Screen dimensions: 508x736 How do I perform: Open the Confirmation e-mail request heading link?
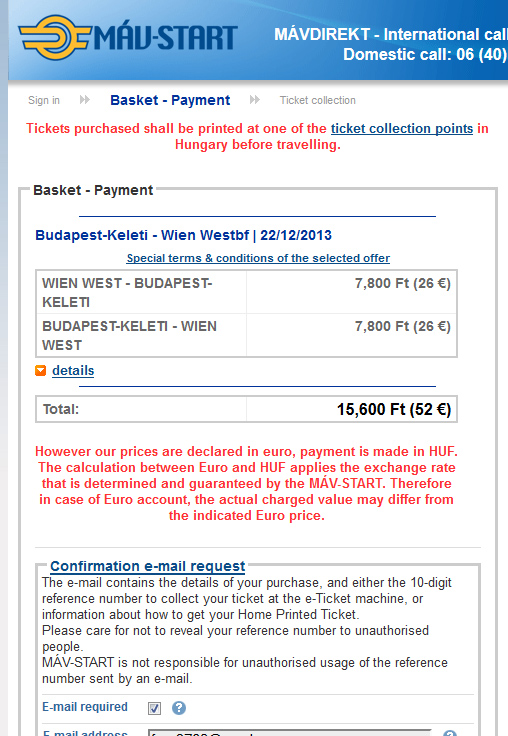[147, 566]
